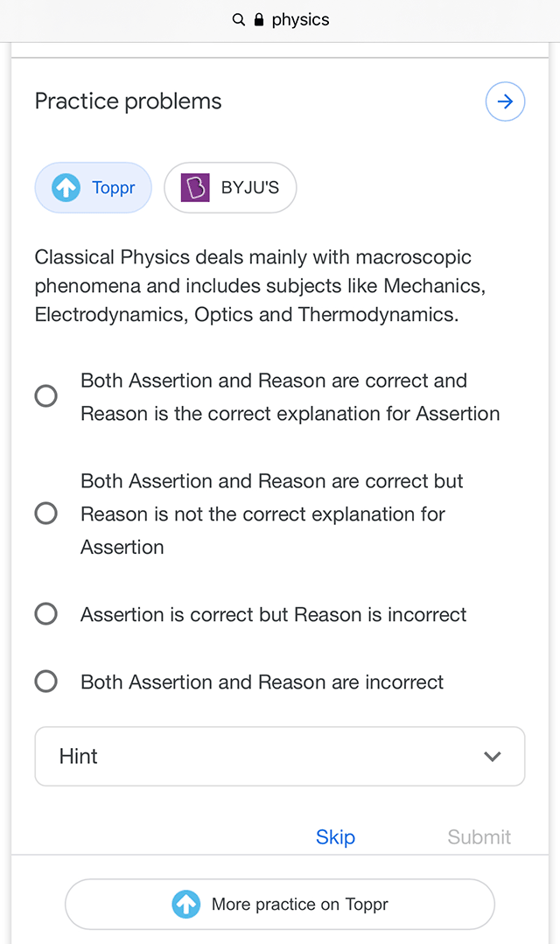Select 'Reason is not the correct explanation' option
This screenshot has width=560, height=944.
pos(46,514)
